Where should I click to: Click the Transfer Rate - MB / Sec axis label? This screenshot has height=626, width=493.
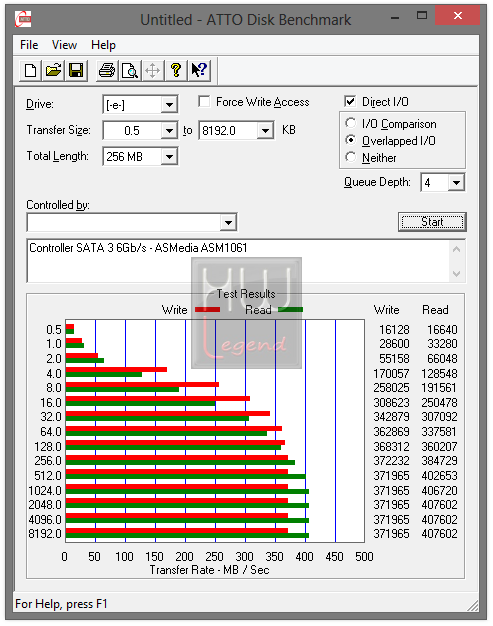point(210,570)
